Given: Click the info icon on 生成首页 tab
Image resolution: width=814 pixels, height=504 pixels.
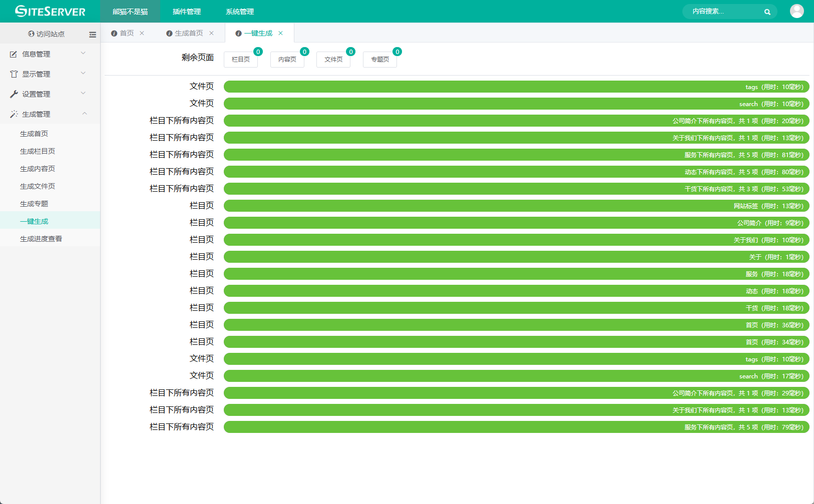Looking at the screenshot, I should [169, 33].
